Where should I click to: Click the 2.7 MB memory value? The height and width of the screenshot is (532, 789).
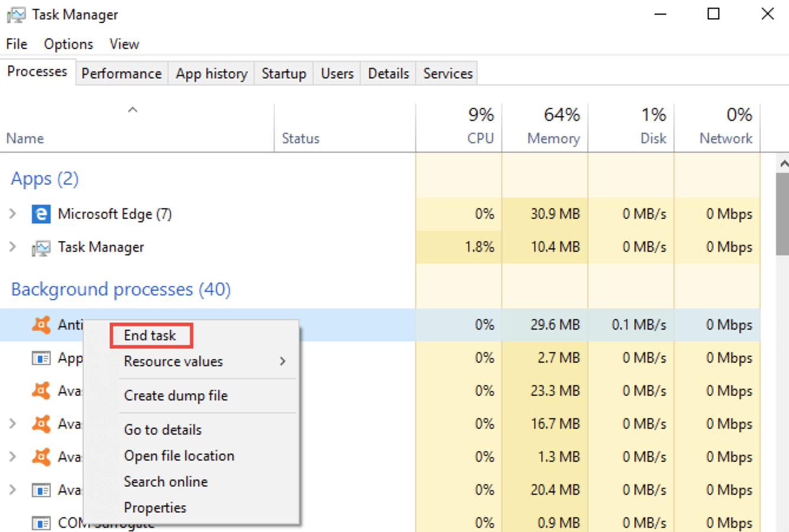pos(558,358)
